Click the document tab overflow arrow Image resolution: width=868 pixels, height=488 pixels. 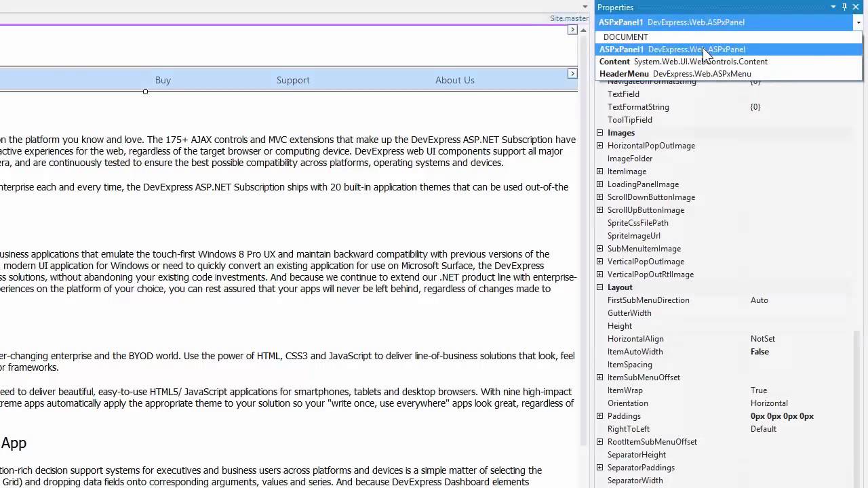click(585, 7)
